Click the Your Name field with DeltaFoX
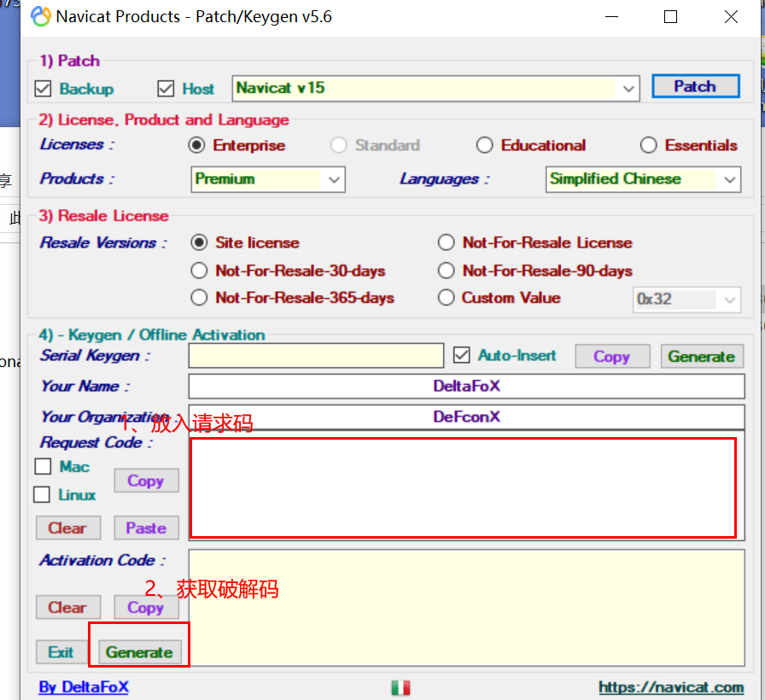765x700 pixels. [466, 387]
